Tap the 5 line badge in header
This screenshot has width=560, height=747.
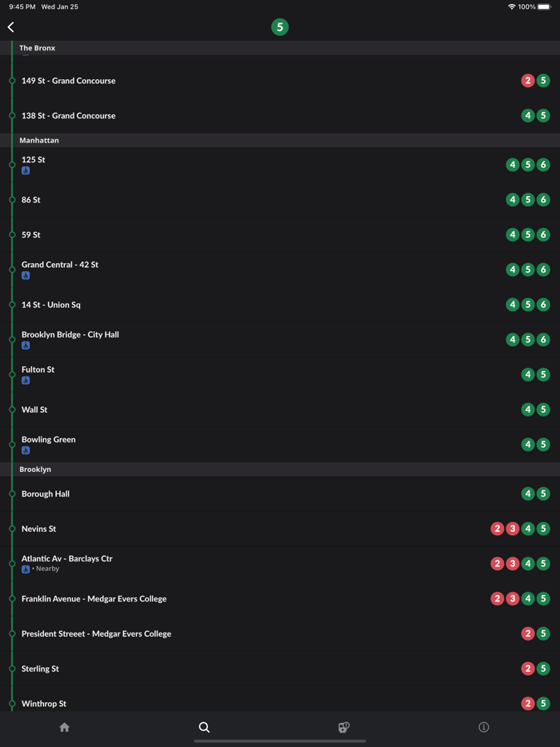pos(280,27)
